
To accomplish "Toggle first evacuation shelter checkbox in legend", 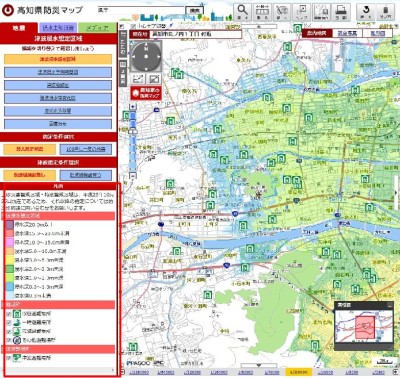I will pyautogui.click(x=9, y=314).
